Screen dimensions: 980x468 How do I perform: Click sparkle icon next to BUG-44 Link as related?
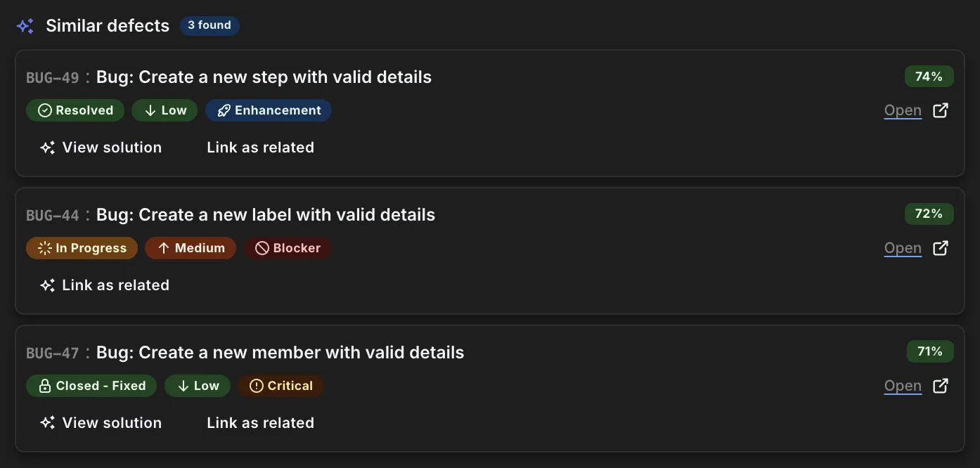[x=47, y=286]
